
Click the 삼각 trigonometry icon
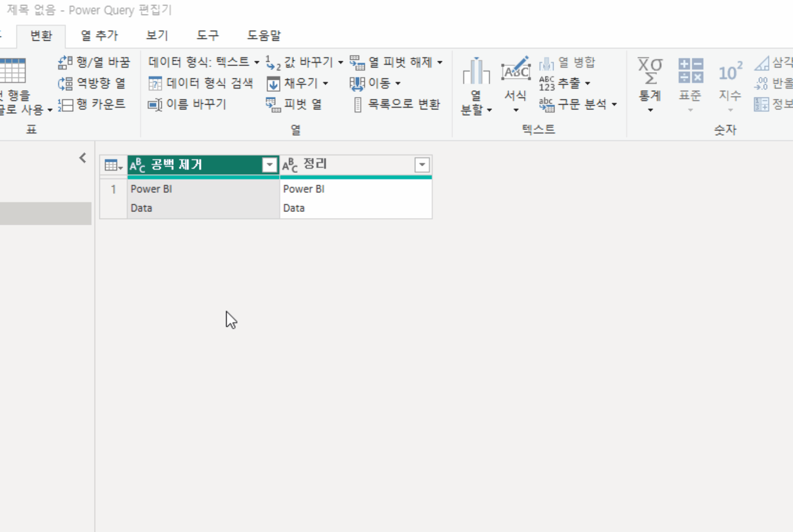(x=762, y=63)
